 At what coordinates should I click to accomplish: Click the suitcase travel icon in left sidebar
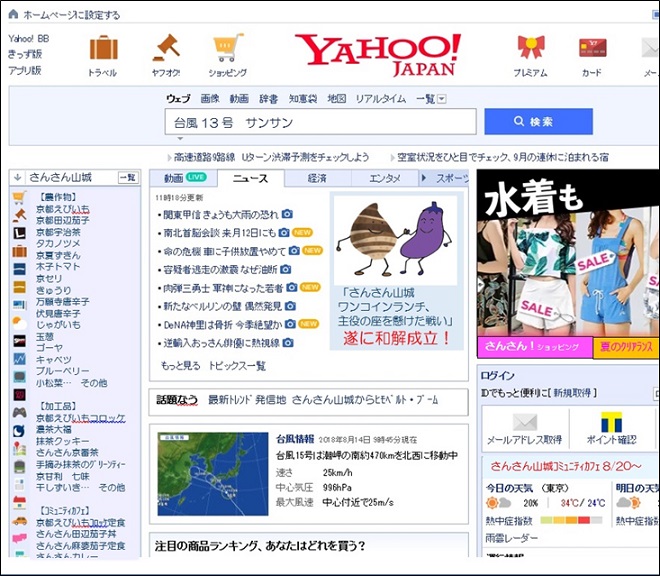(19, 251)
